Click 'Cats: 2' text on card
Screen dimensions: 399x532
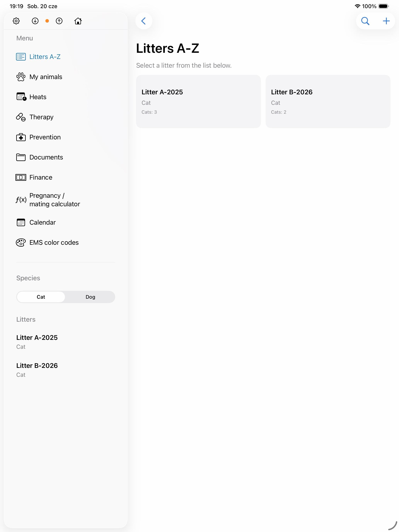click(279, 112)
